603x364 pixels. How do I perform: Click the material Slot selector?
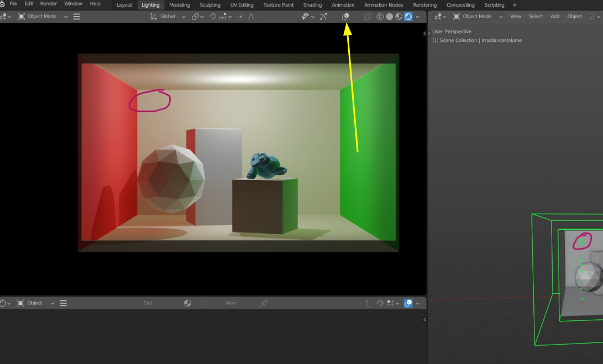160,303
